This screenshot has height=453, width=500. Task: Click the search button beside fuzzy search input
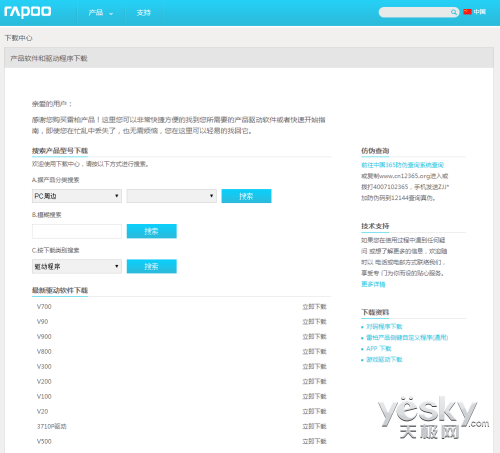pyautogui.click(x=152, y=231)
